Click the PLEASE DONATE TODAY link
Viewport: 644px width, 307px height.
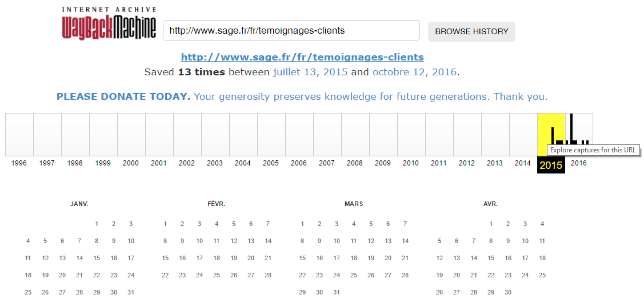(x=123, y=97)
